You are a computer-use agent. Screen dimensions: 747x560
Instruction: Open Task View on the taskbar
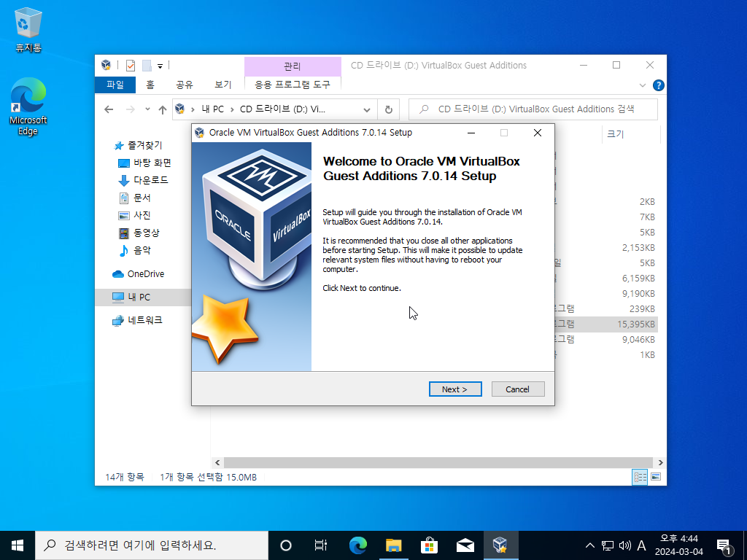pos(321,545)
